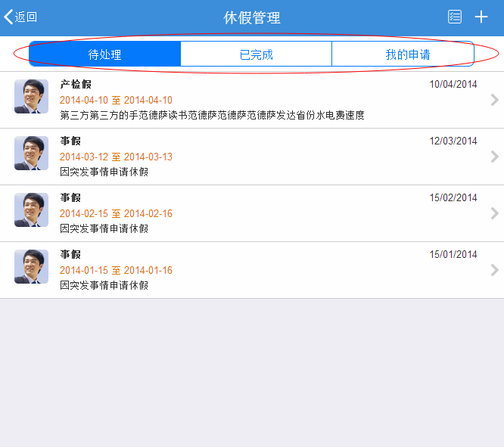Screen dimensions: 504x447
Task: Click avatar photo of 产检假 request
Action: tap(31, 97)
